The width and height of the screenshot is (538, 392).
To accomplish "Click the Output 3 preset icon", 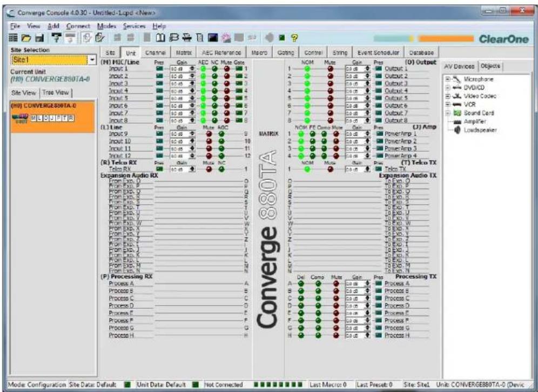I will [379, 83].
